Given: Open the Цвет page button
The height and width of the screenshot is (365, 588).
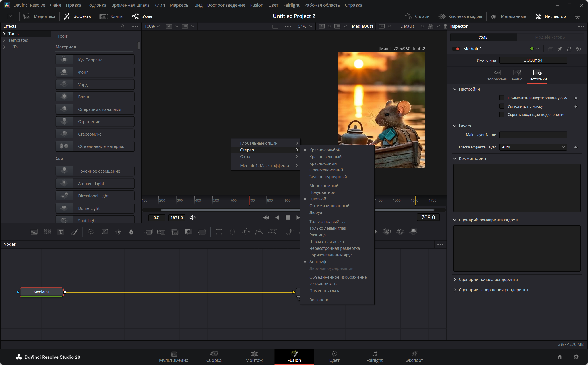Looking at the screenshot, I should point(334,356).
